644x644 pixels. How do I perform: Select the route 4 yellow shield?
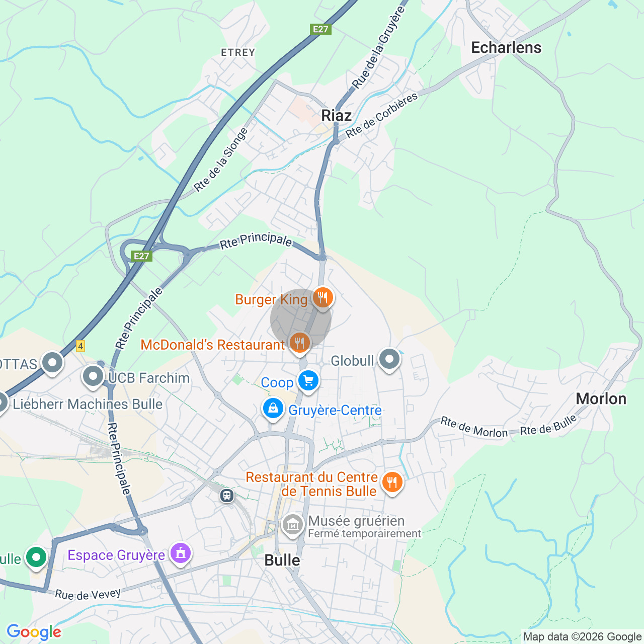tap(80, 346)
